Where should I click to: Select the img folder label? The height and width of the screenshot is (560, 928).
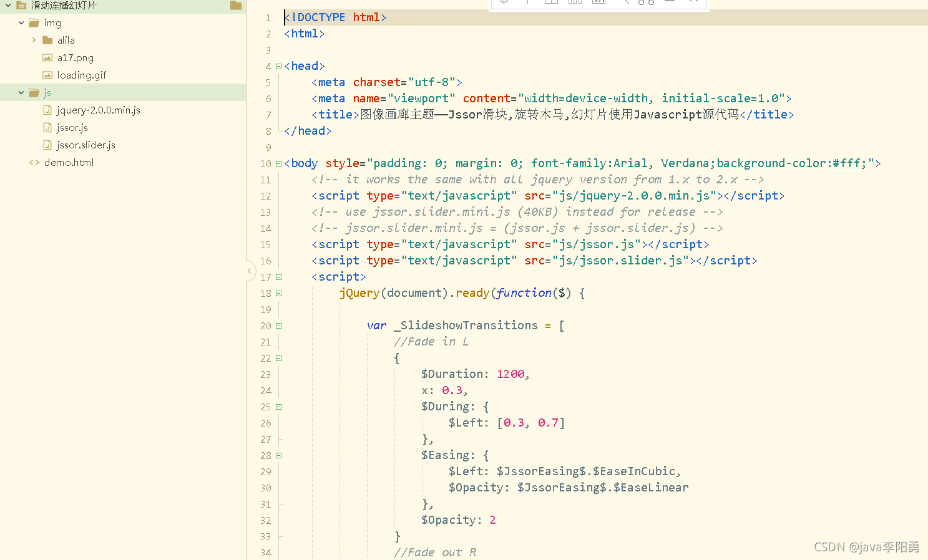pos(52,22)
